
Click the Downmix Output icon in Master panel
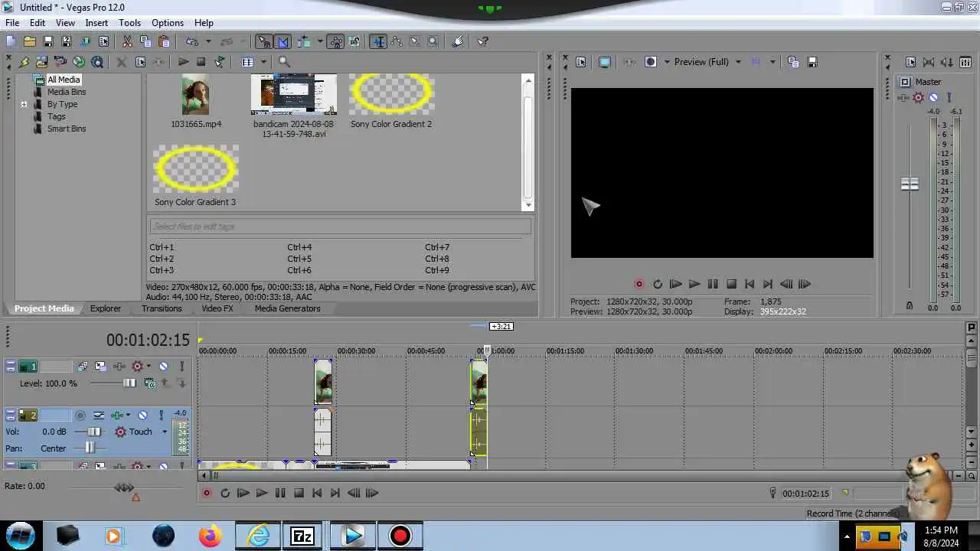[929, 62]
